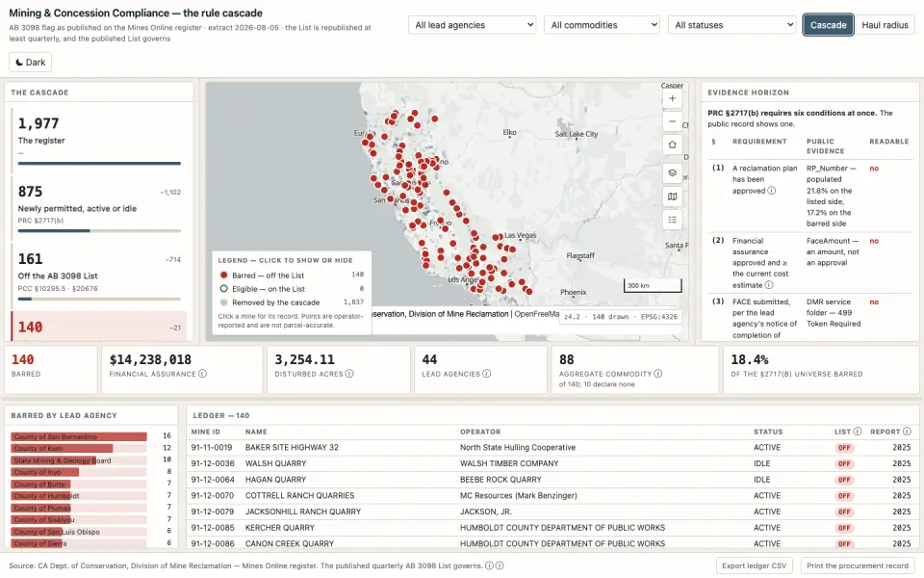Zoom in on the map
Viewport: 924px width, 578px height.
pos(673,98)
